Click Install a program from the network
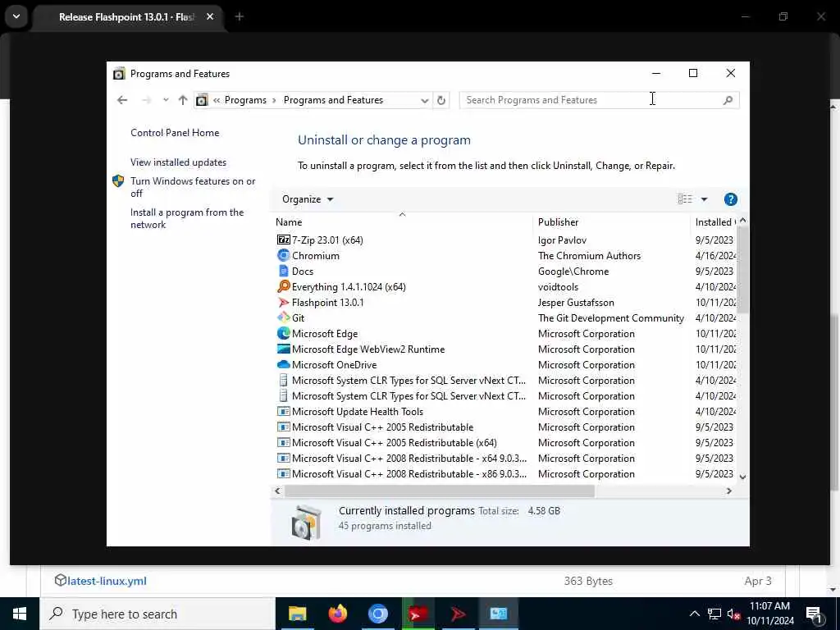Viewport: 840px width, 630px height. (187, 218)
